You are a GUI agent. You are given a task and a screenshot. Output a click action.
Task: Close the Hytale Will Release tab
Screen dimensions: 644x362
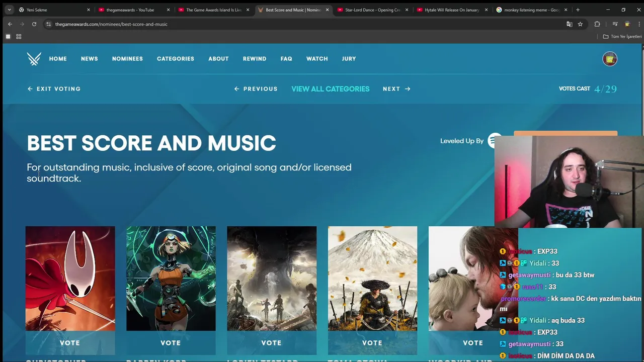487,10
